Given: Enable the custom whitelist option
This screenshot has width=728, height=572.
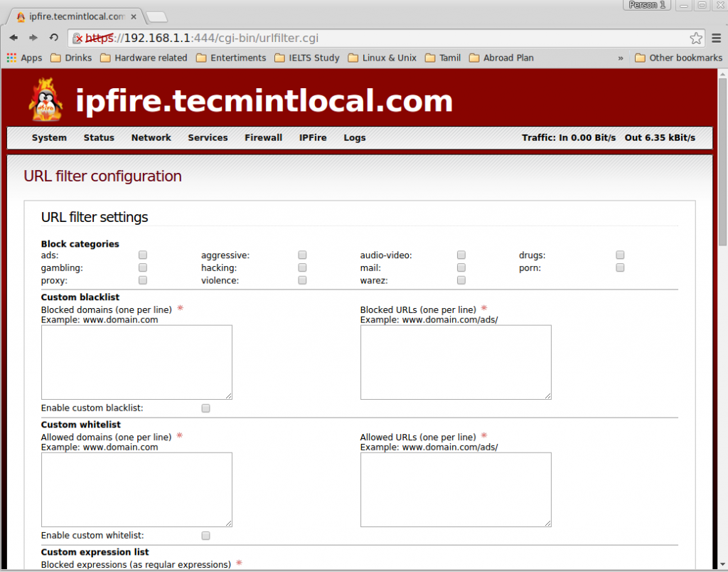Looking at the screenshot, I should [205, 535].
